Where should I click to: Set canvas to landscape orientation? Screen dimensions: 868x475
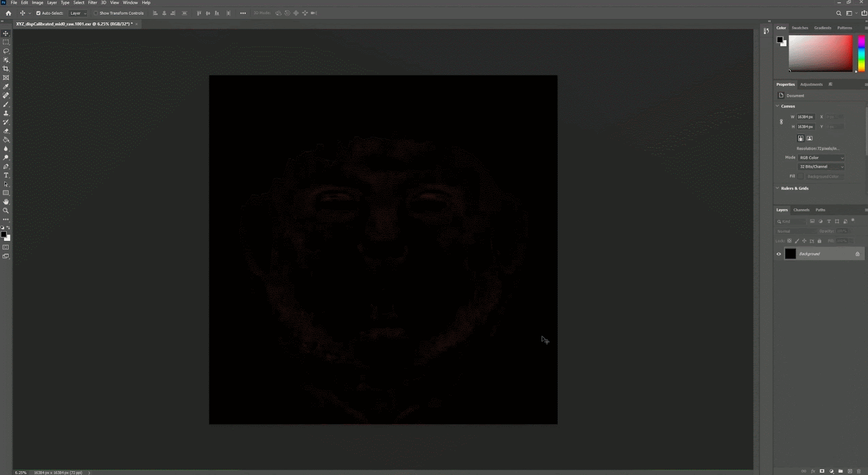[809, 138]
